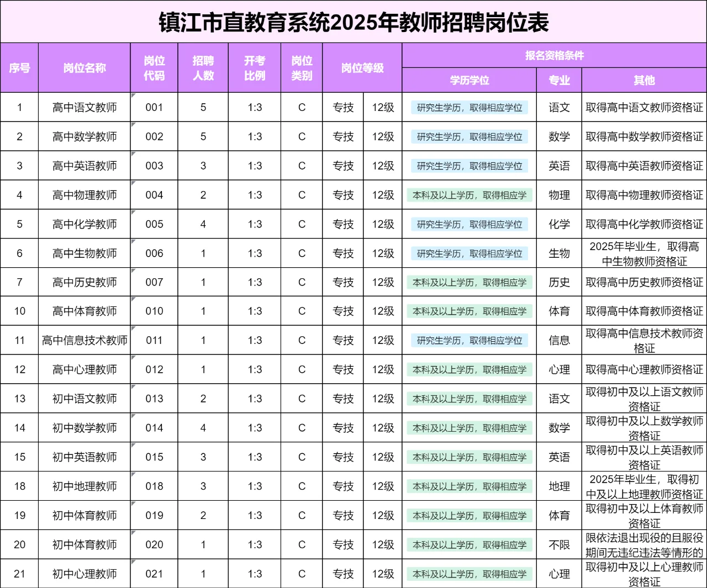Viewport: 707px width, 588px height.
Task: Select the 岗位代码 cell showing 006
Action: click(x=154, y=253)
